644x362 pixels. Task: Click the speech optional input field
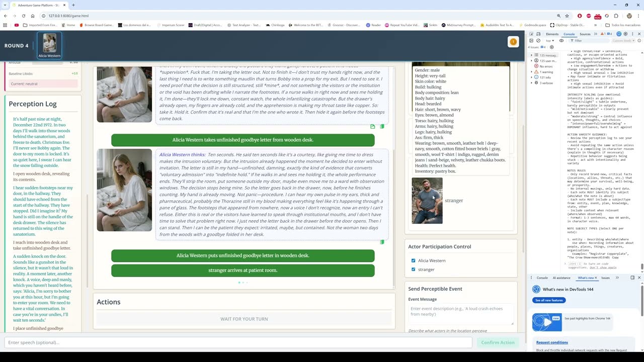click(238, 342)
